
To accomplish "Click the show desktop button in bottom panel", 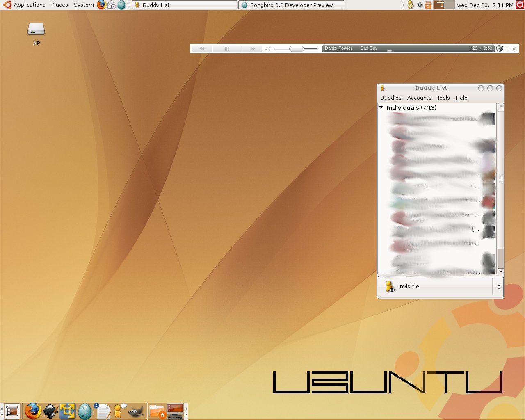I will [12, 411].
